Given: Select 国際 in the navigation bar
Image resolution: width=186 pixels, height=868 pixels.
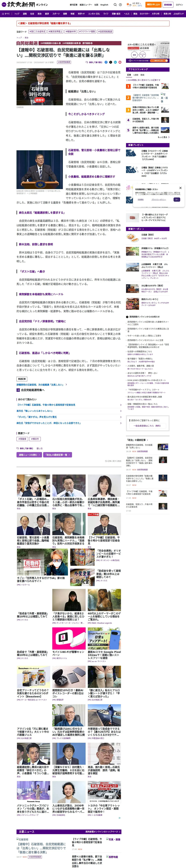Looking at the screenshot, I should pyautogui.click(x=65, y=14).
